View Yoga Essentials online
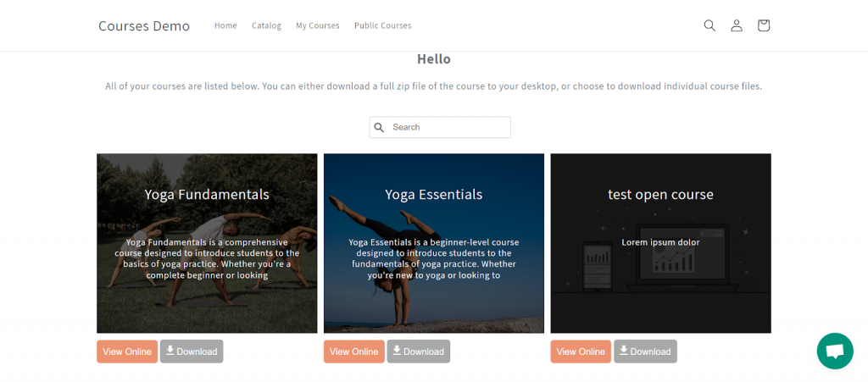 tap(353, 352)
